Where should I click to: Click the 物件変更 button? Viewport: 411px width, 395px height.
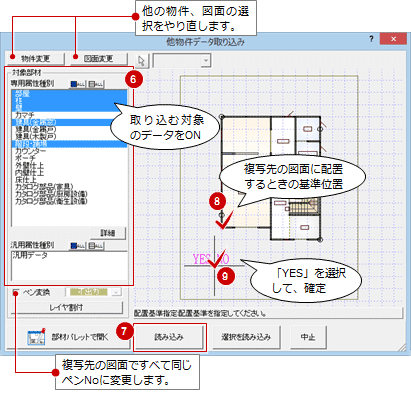36,59
